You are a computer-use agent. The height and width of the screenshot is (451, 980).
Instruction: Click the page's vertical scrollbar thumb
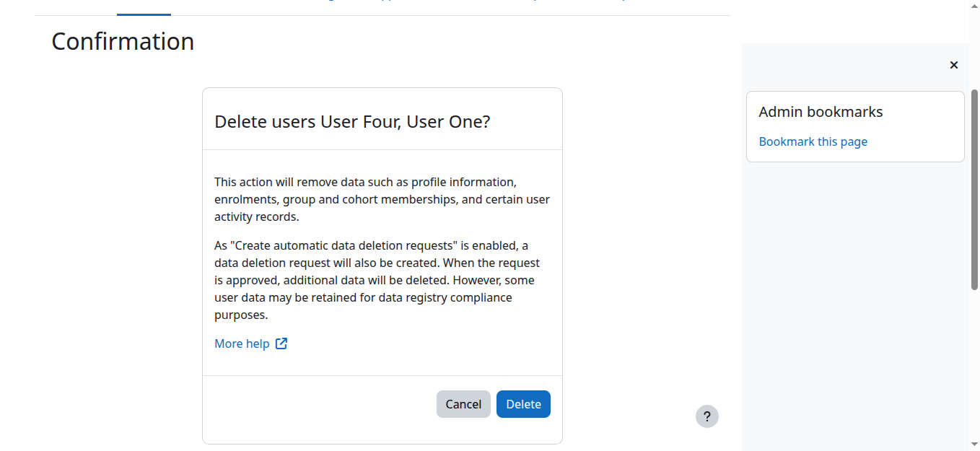point(974,188)
